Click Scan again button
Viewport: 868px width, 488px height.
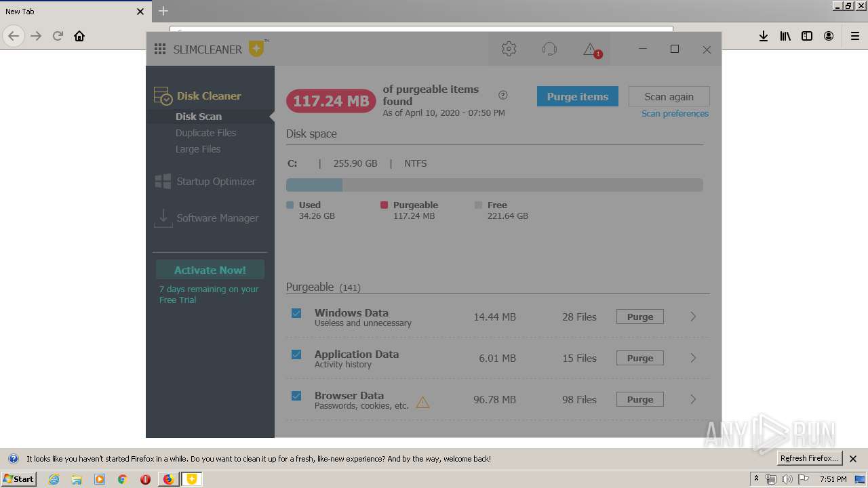669,96
